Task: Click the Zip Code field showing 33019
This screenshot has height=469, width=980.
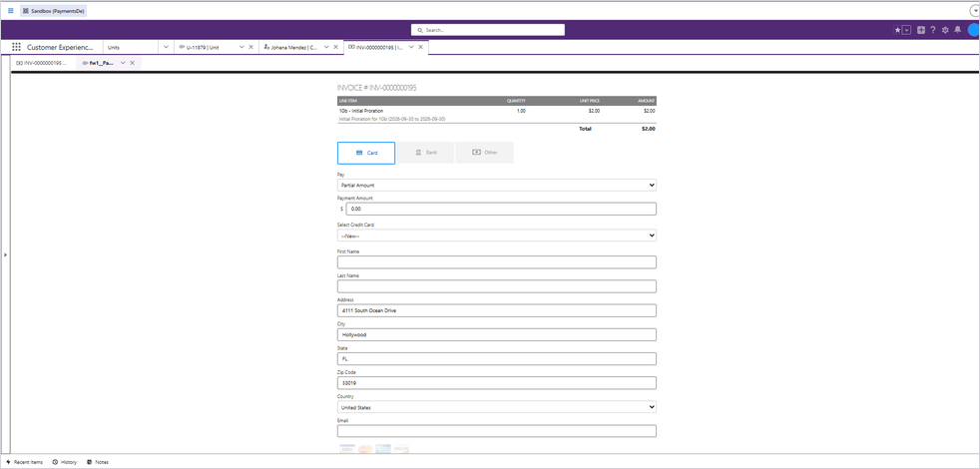Action: (497, 383)
